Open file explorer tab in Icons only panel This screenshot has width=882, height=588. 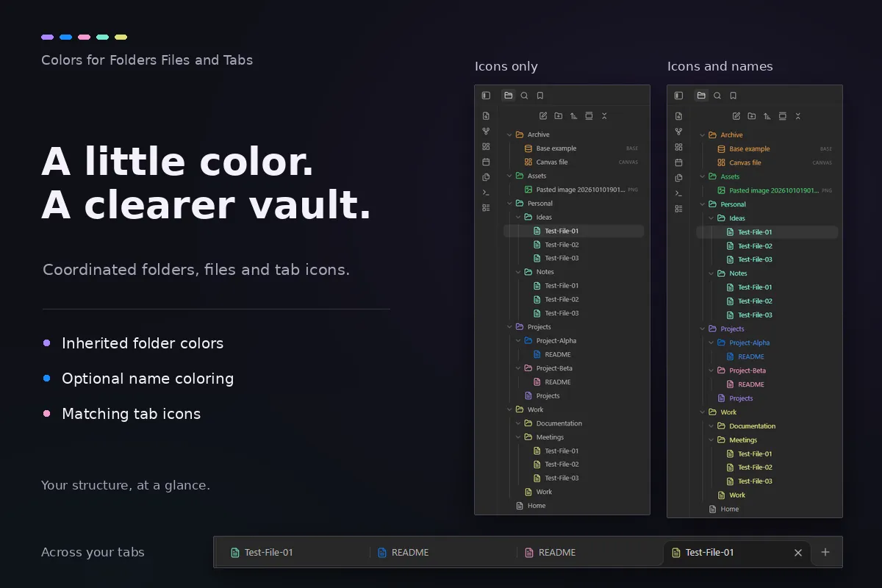508,96
